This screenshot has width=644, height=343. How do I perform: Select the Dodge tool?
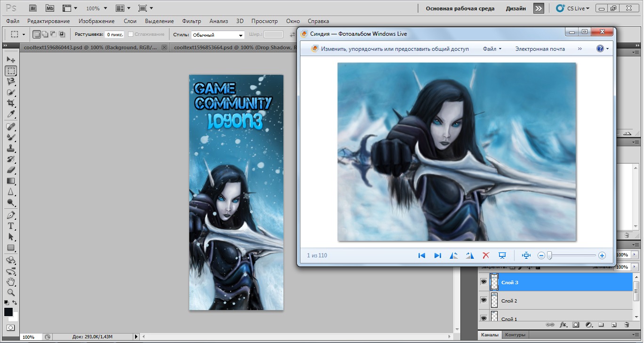click(x=11, y=202)
